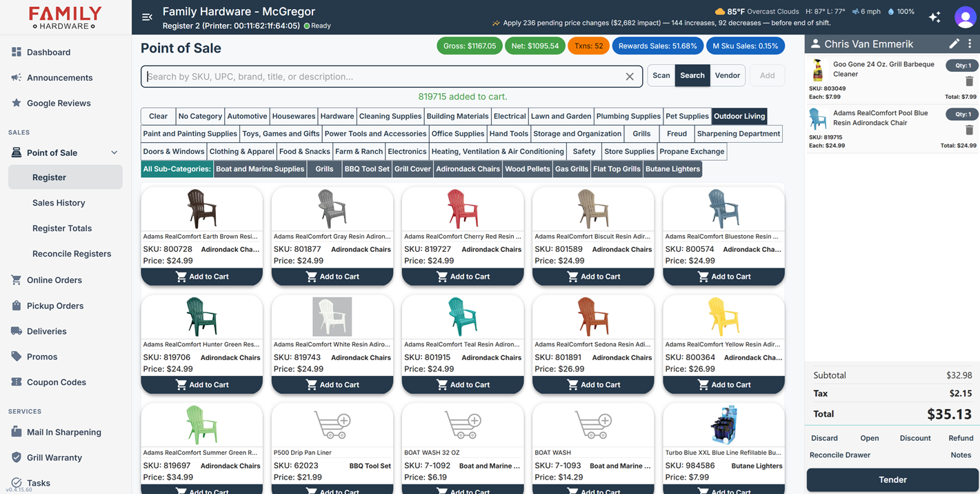Viewport: 980px width, 494px height.
Task: Collapse the Point of Sale sidebar section
Action: pyautogui.click(x=114, y=152)
